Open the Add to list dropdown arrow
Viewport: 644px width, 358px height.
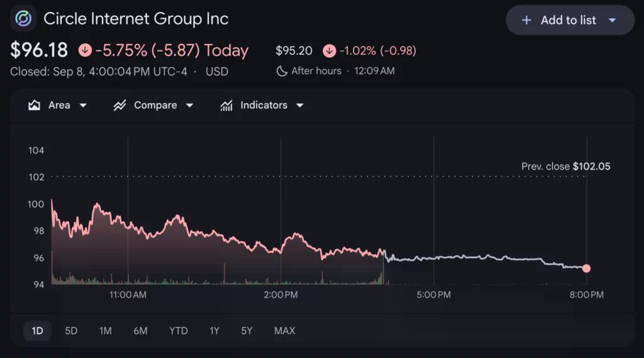tap(612, 20)
